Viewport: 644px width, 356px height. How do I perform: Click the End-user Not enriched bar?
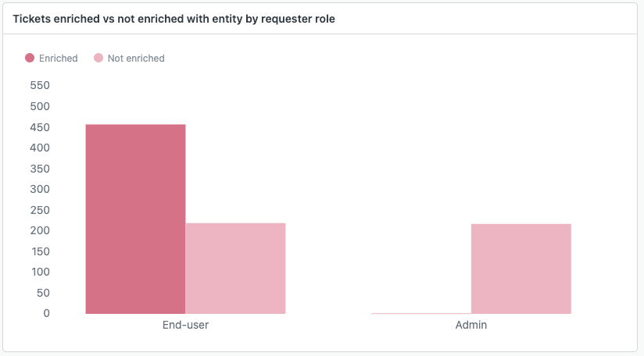click(x=235, y=268)
